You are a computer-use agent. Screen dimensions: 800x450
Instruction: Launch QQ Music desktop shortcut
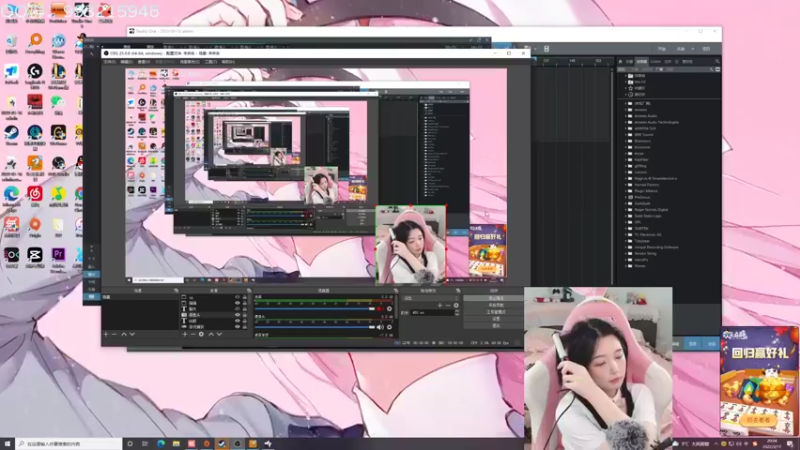(58, 197)
